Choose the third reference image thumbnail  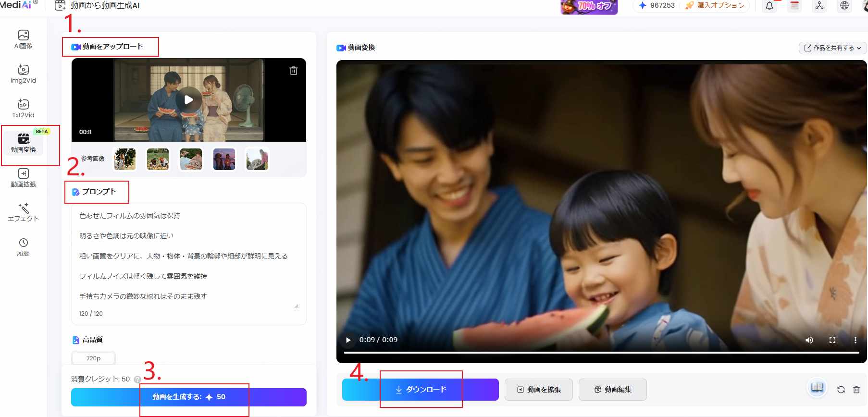[x=191, y=159]
